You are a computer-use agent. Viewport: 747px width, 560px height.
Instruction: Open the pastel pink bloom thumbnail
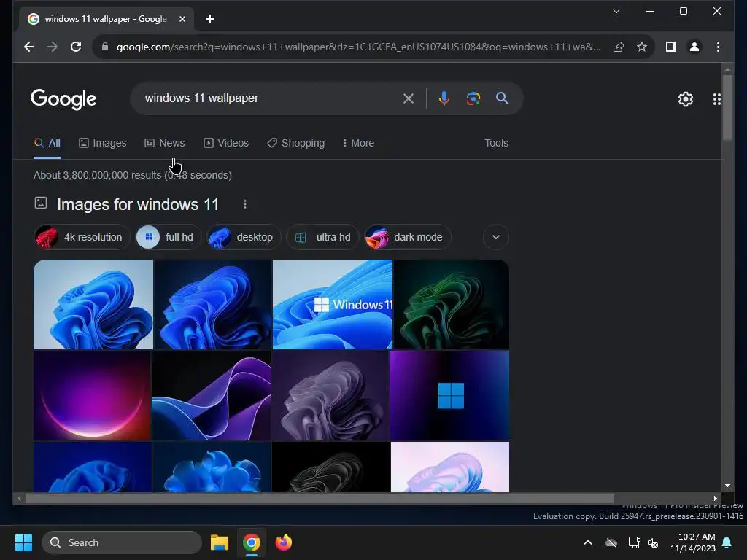tap(449, 467)
